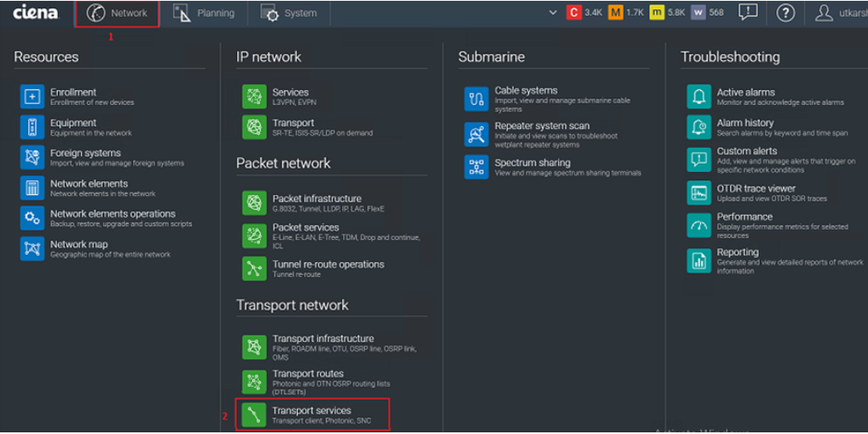
Task: Click the Network elements operations gear icon
Action: tap(32, 218)
